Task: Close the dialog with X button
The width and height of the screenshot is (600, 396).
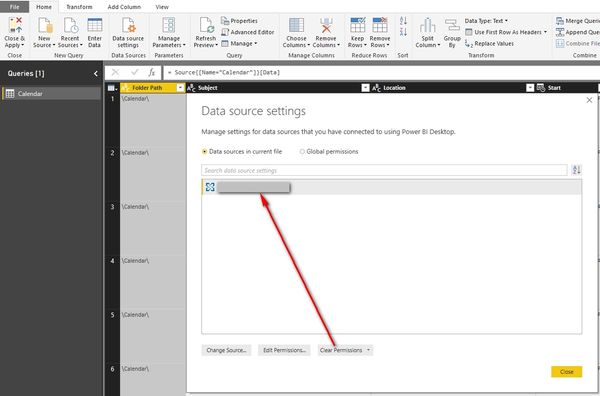Action: pyautogui.click(x=589, y=100)
